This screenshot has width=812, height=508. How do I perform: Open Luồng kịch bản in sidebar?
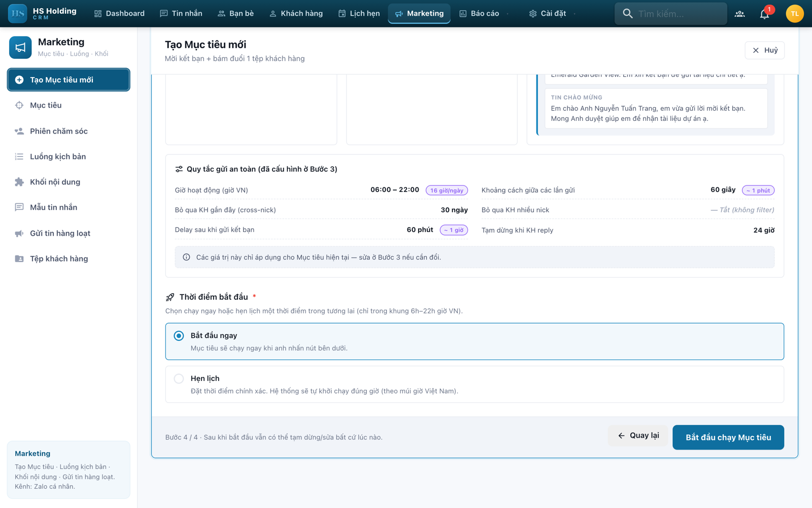click(69, 156)
